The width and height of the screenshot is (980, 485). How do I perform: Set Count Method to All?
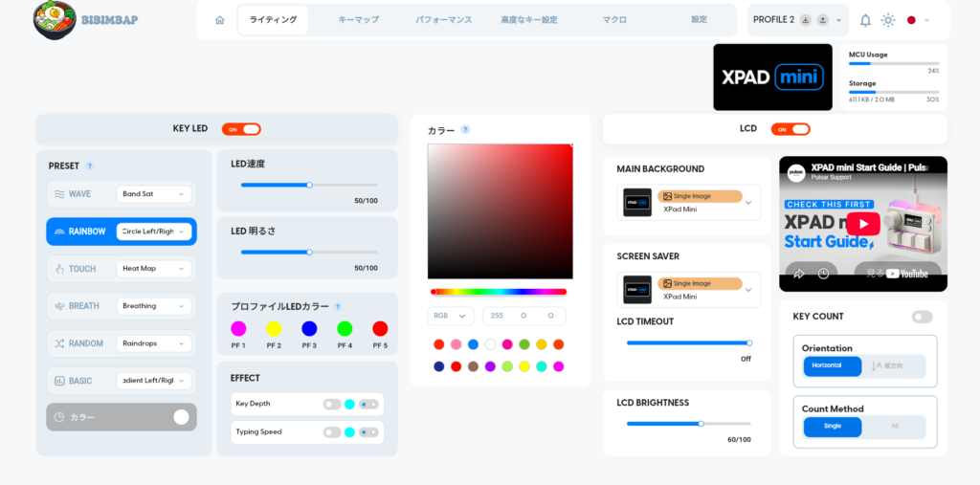point(895,427)
